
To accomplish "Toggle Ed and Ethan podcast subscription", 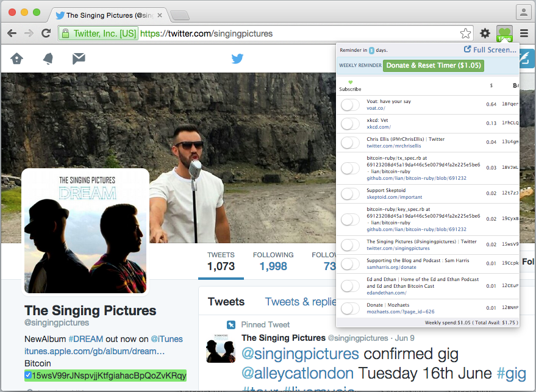I will point(351,286).
